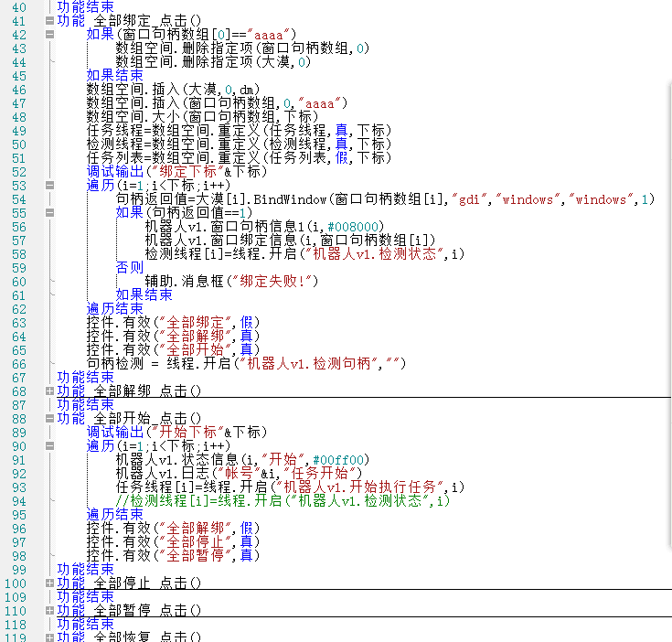Click the "帐号" string in line 92
Screen dimensions: 672x642
[240, 474]
